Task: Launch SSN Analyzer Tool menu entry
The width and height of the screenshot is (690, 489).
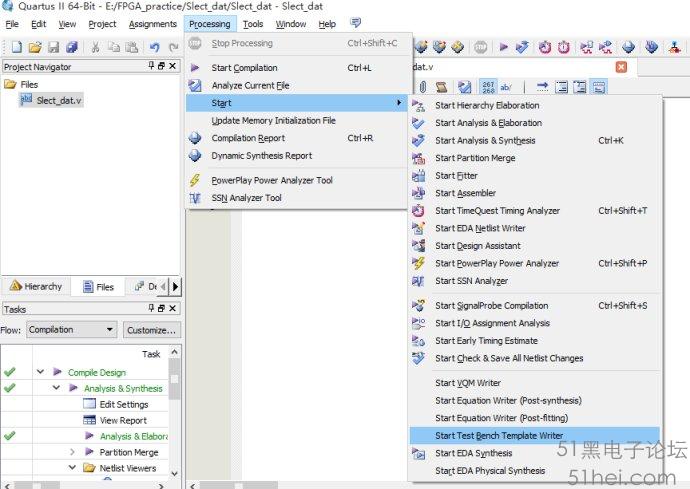Action: click(x=295, y=198)
